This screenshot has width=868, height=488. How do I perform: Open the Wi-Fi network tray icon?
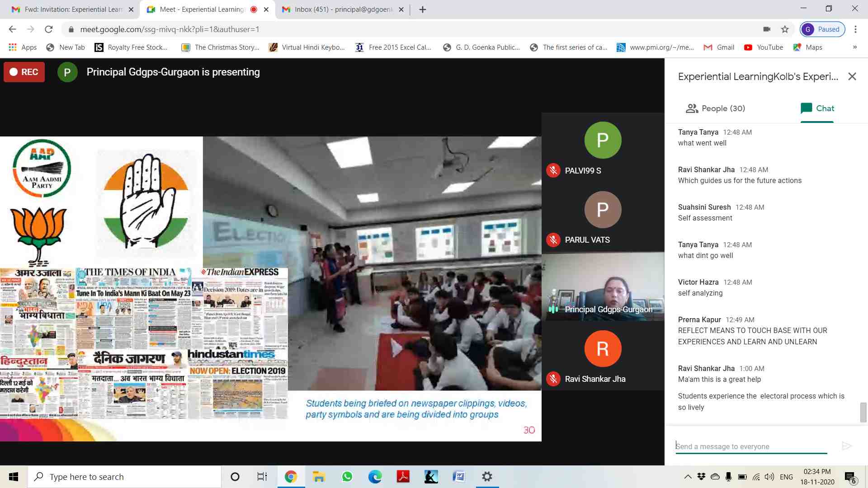coord(756,477)
